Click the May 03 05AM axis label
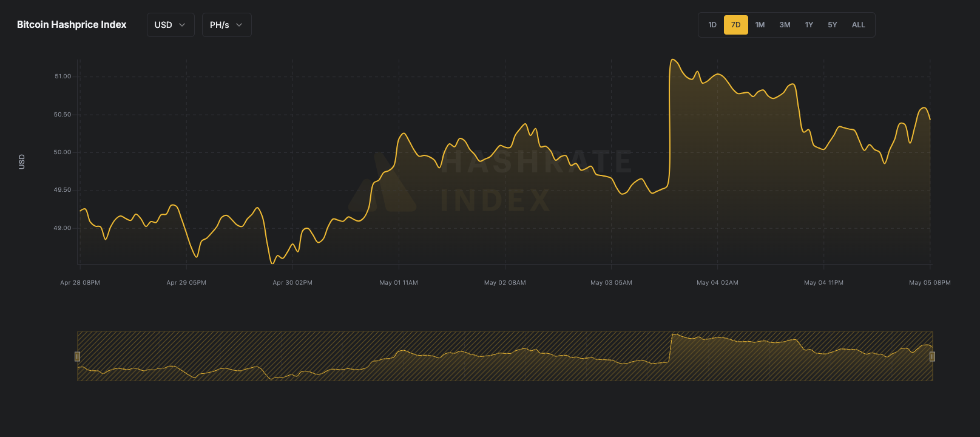This screenshot has height=437, width=980. pos(611,283)
